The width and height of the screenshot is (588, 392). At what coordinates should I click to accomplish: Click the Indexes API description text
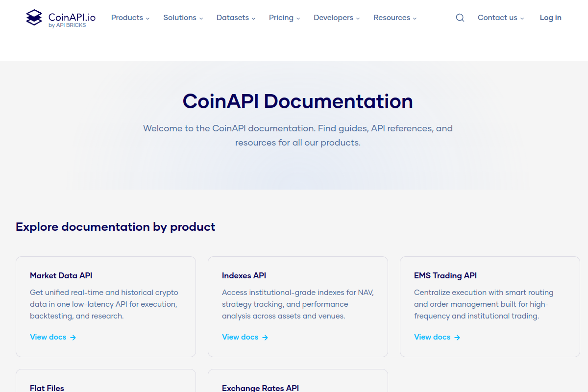tap(298, 304)
